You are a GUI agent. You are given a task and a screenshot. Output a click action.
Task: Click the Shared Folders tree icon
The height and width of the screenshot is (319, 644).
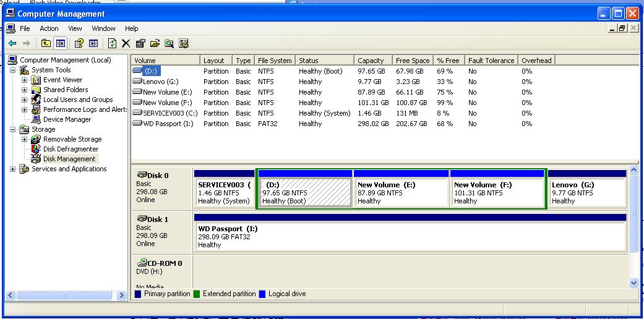(x=36, y=90)
